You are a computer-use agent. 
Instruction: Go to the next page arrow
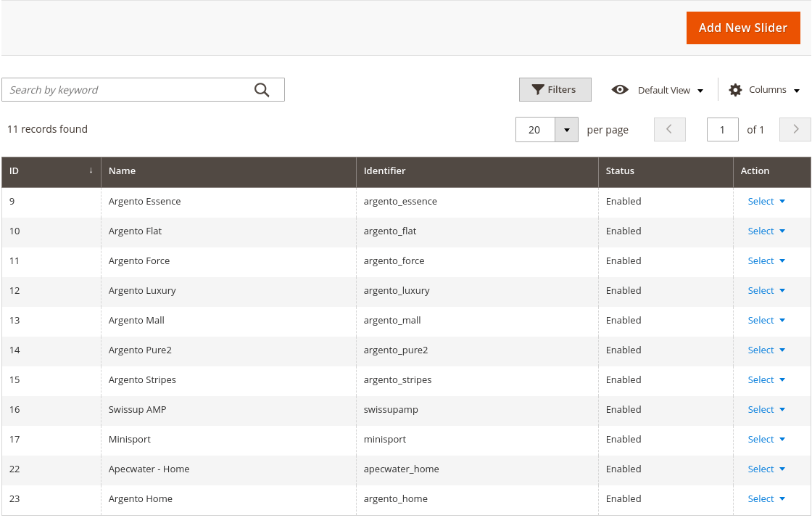click(x=795, y=129)
